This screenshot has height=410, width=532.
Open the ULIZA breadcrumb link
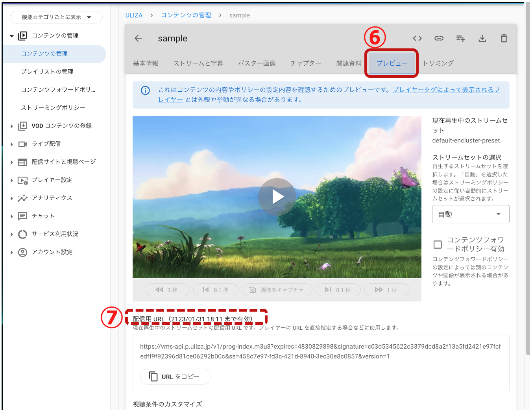[134, 15]
